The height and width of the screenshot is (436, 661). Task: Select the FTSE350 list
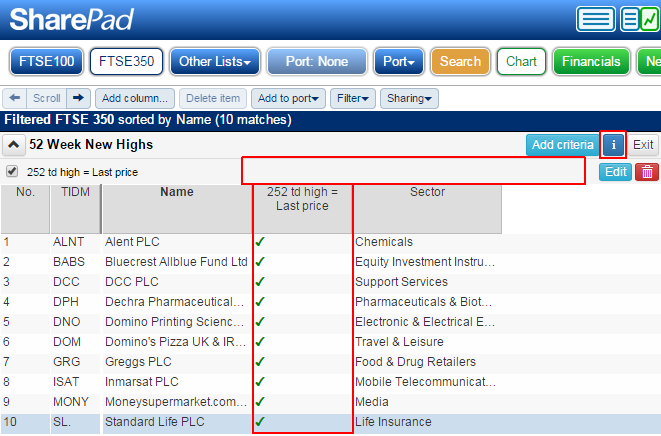pyautogui.click(x=126, y=62)
